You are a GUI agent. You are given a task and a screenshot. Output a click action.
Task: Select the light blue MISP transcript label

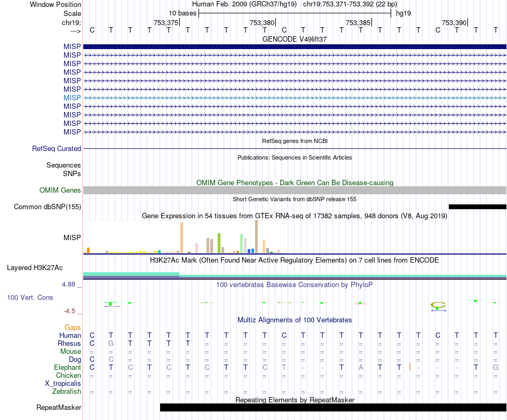point(72,98)
